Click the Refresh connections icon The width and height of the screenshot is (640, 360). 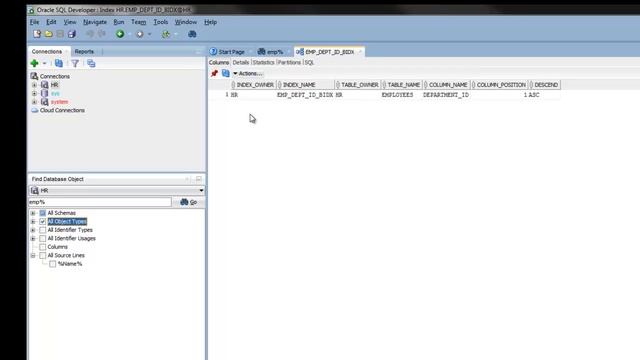point(59,63)
